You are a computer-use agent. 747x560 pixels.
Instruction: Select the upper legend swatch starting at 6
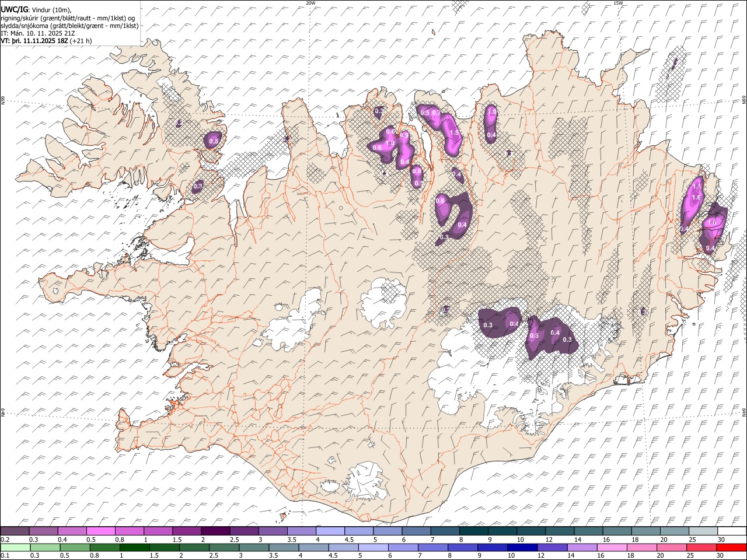tap(416, 531)
